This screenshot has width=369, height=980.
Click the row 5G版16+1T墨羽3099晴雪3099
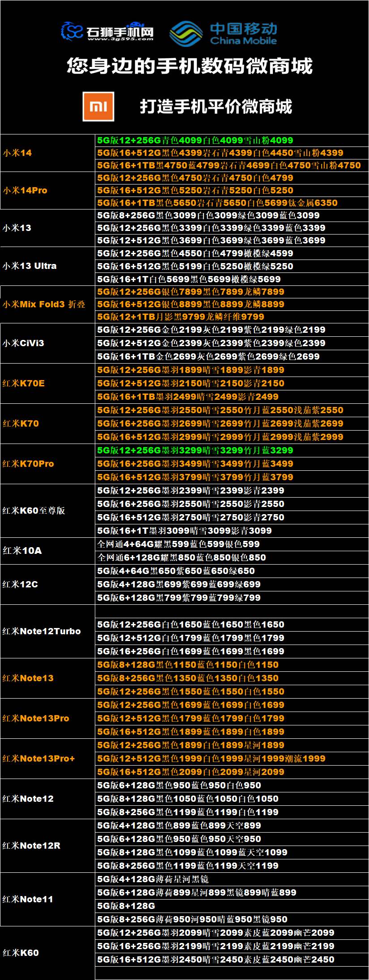click(232, 531)
